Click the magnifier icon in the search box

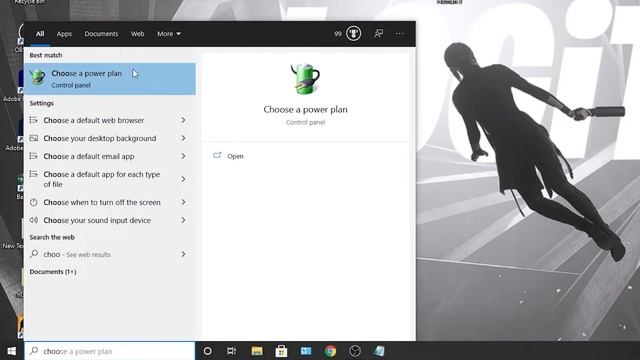[x=34, y=351]
